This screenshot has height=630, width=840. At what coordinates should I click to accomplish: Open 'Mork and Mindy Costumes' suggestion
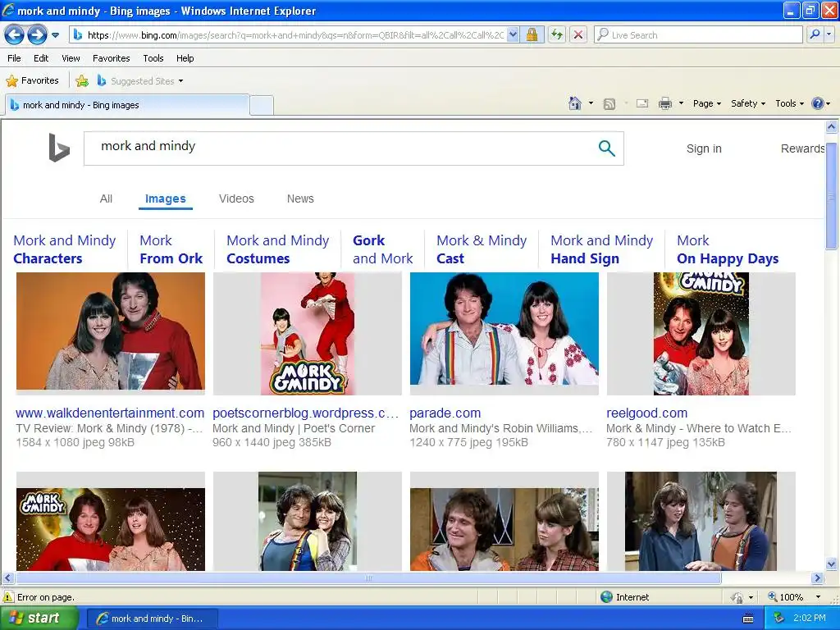tap(277, 249)
